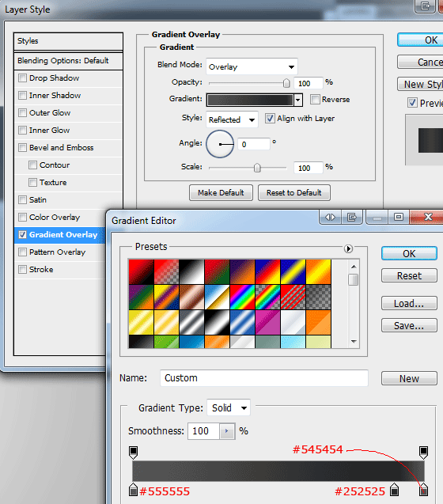Click the Opacity slider handle
The width and height of the screenshot is (443, 504).
tap(286, 83)
